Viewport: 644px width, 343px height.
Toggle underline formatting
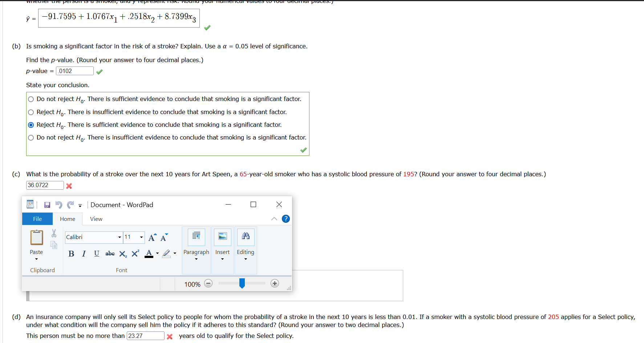[97, 254]
